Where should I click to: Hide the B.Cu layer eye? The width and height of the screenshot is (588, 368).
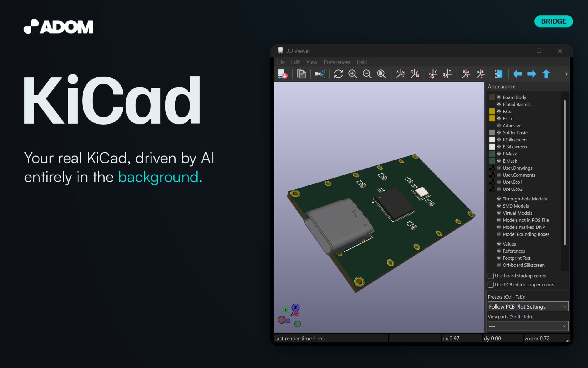[499, 118]
